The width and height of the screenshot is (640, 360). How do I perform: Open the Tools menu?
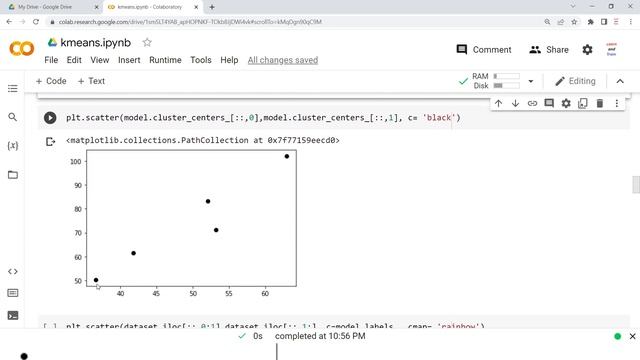point(201,60)
